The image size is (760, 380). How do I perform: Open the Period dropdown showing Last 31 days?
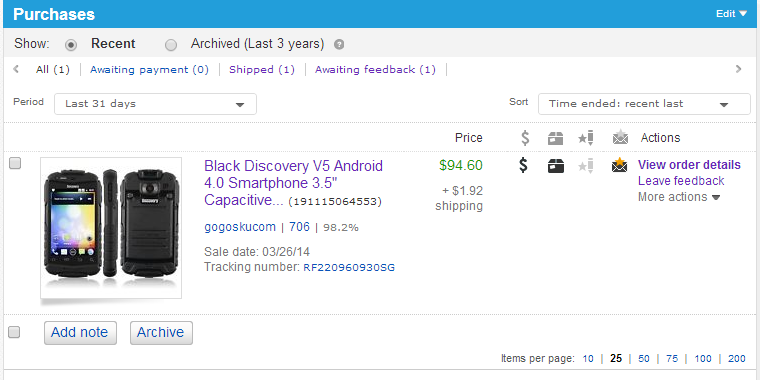[x=155, y=104]
